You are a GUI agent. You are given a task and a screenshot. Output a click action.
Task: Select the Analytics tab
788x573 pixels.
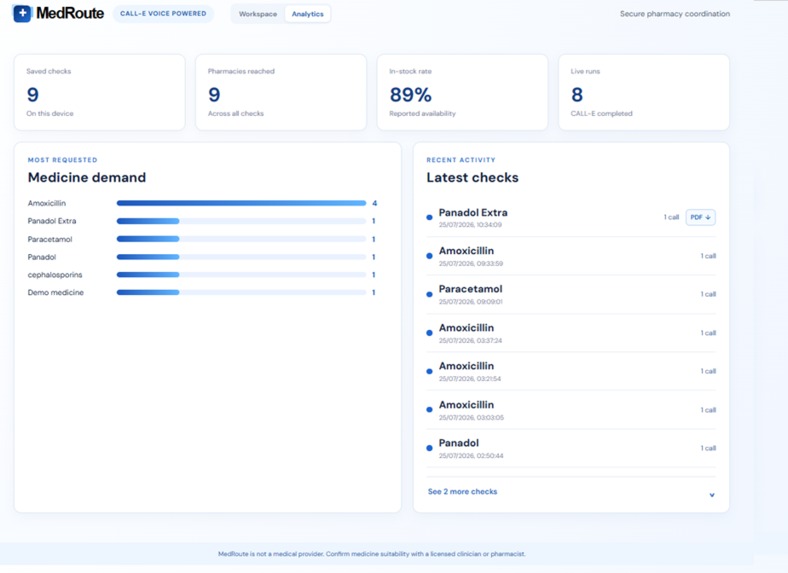tap(308, 14)
